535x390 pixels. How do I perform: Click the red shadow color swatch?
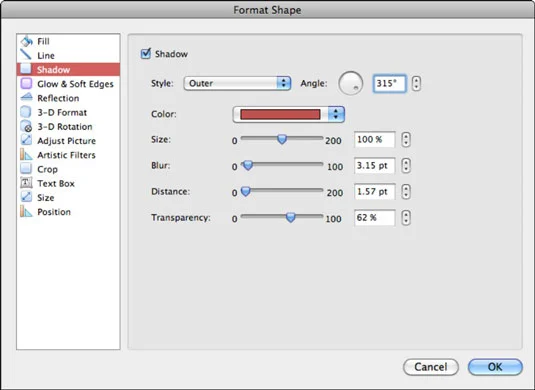280,114
